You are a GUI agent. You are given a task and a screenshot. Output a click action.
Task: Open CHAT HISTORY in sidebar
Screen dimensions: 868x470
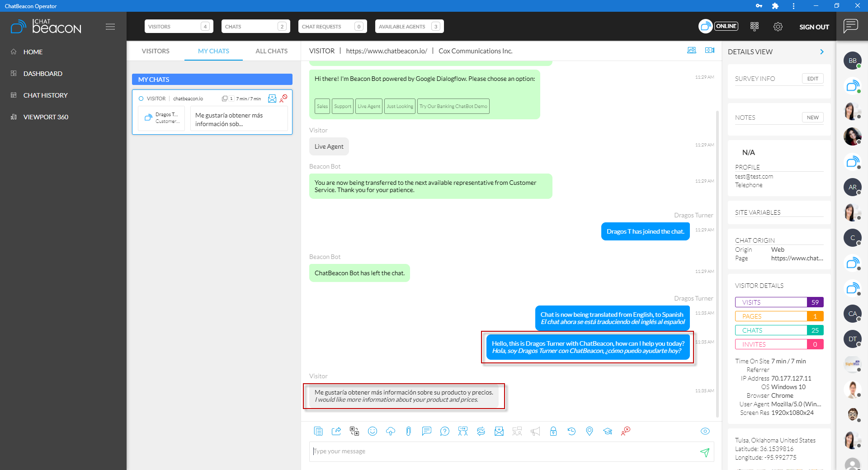[x=45, y=95]
